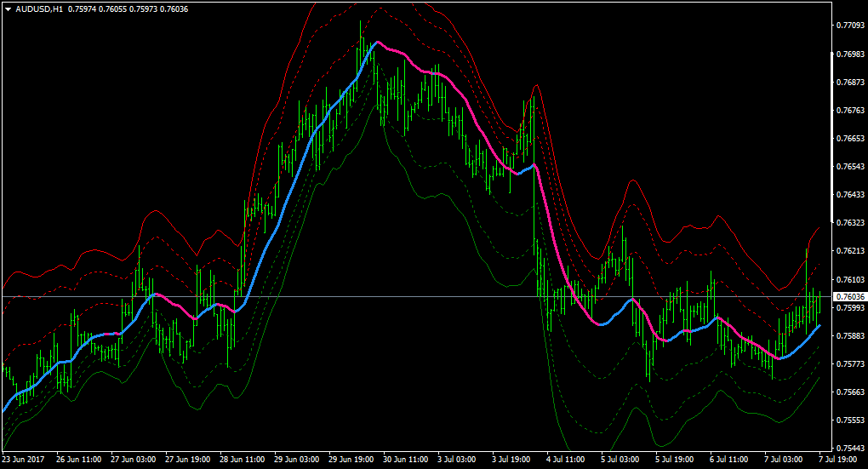
Task: Click the 27 Jun 03:00 time label
Action: click(x=133, y=460)
